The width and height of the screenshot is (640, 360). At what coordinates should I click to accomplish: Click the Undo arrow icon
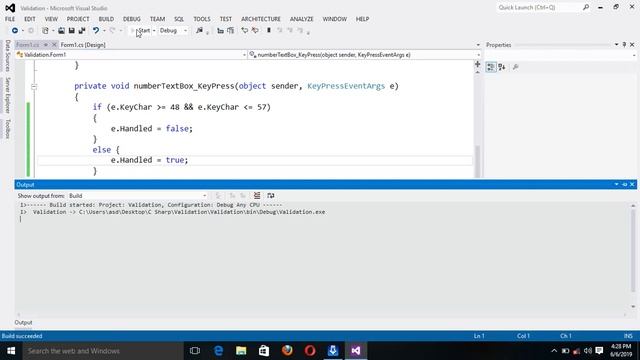point(96,31)
